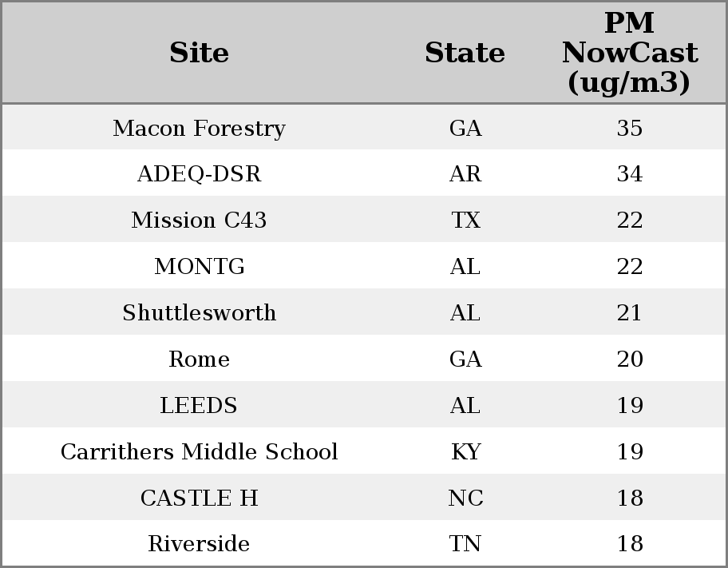728x568 pixels.
Task: Click the LEEDS site name
Action: [199, 405]
